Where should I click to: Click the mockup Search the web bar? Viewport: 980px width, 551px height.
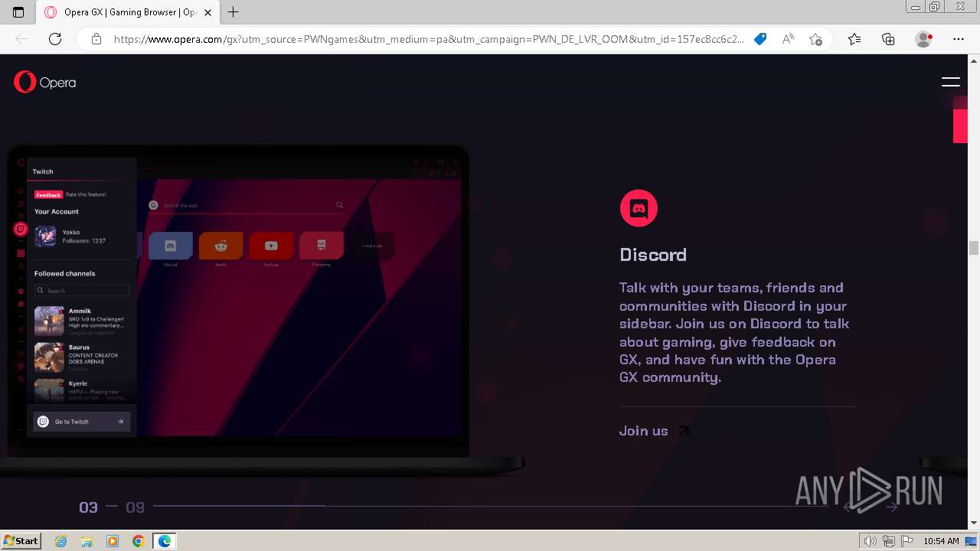click(x=246, y=205)
